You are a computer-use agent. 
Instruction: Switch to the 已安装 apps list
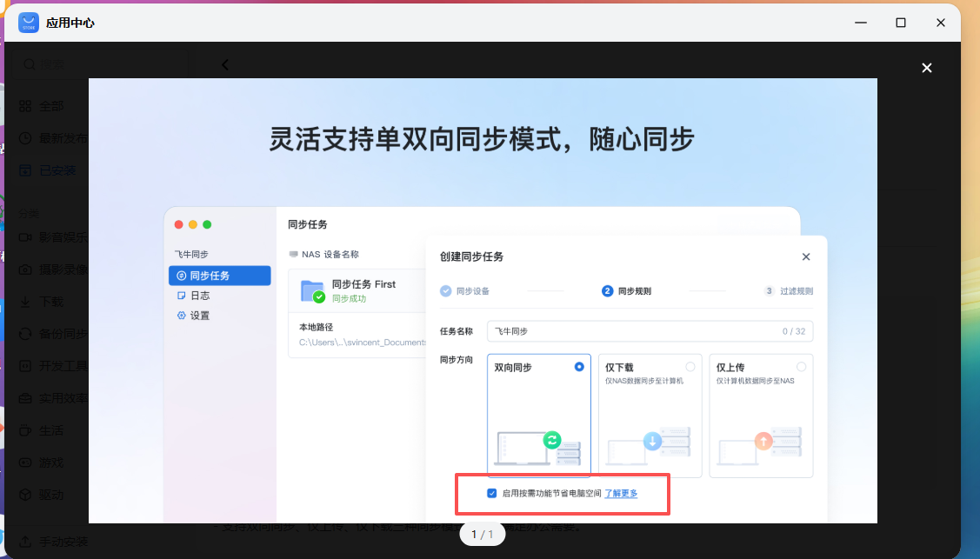pos(48,170)
